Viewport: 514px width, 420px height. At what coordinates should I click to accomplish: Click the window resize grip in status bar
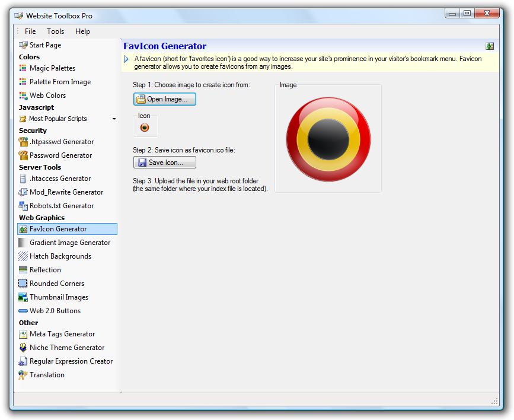(494, 401)
